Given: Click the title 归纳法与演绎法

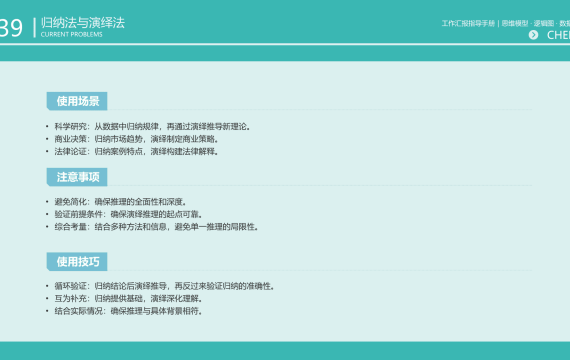Looking at the screenshot, I should (83, 23).
